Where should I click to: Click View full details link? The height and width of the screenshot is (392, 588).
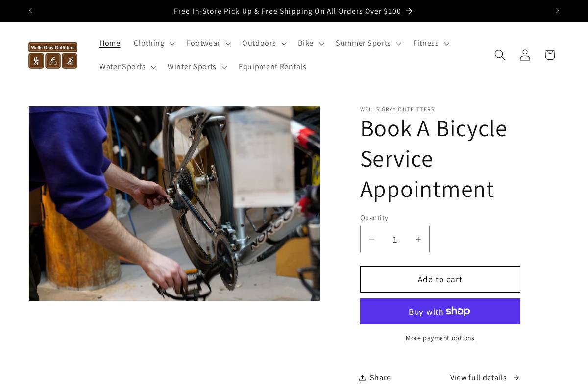point(485,377)
